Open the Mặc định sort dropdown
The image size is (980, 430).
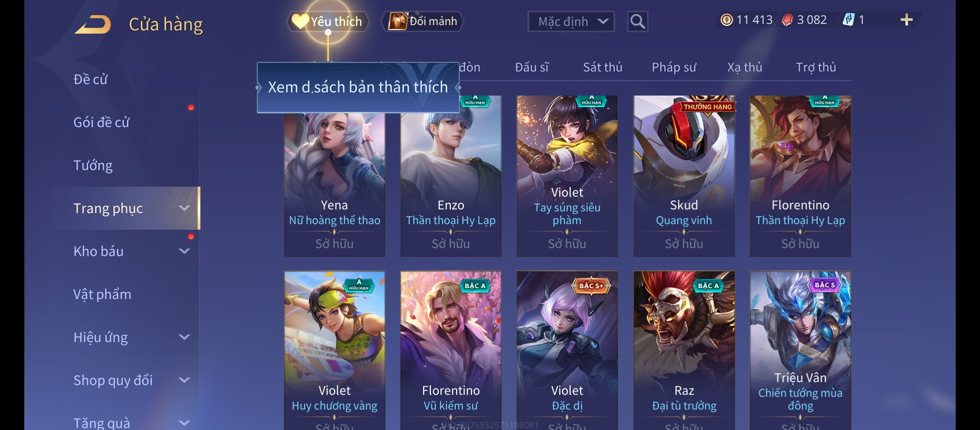pyautogui.click(x=571, y=21)
